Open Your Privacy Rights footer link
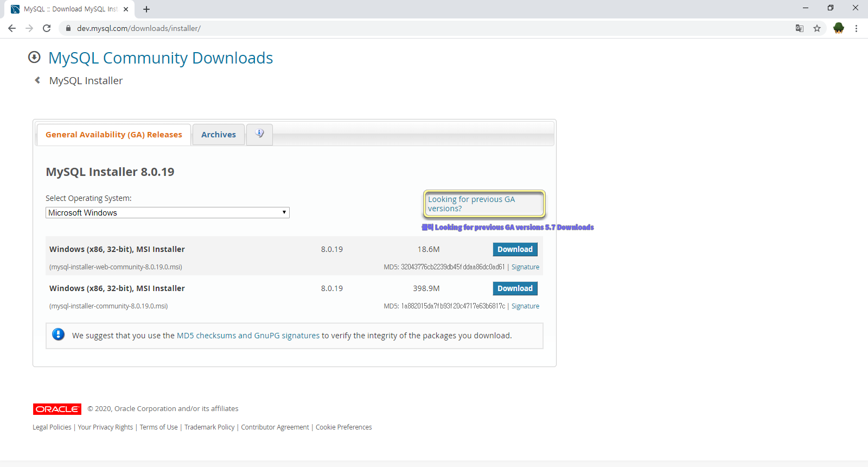This screenshot has width=868, height=467. pos(105,427)
